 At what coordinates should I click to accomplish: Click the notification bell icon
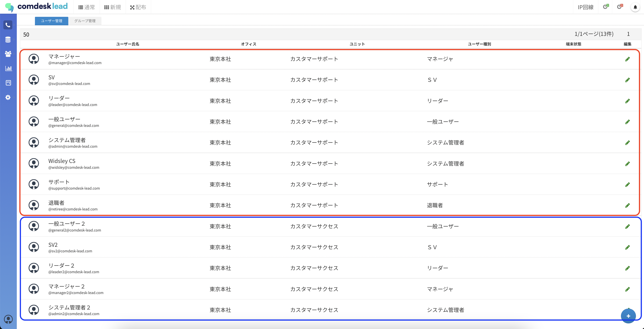[635, 7]
